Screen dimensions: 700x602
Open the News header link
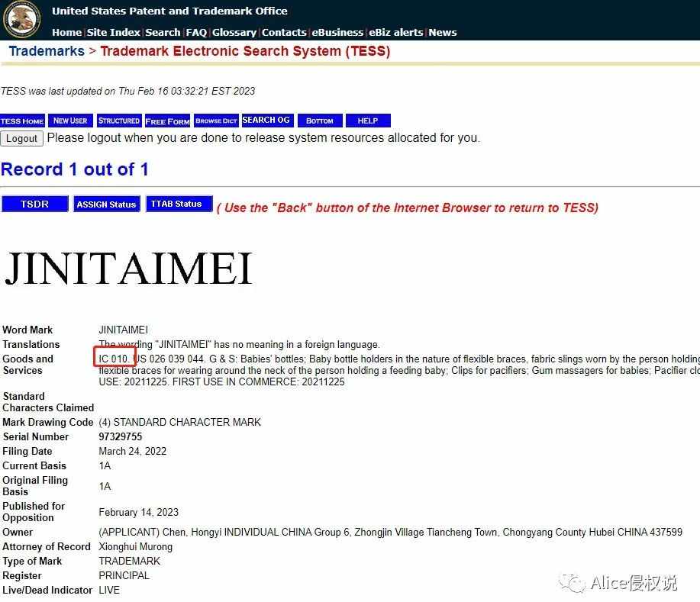tap(443, 33)
